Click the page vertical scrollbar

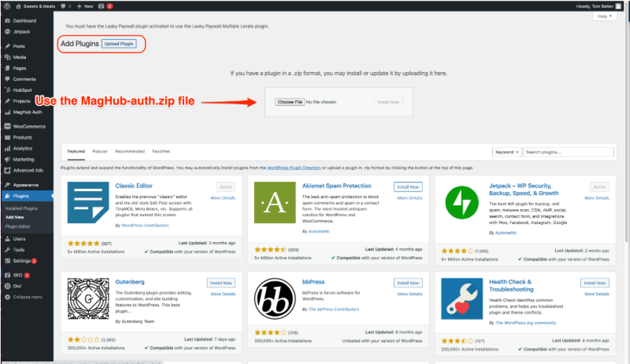[626, 120]
